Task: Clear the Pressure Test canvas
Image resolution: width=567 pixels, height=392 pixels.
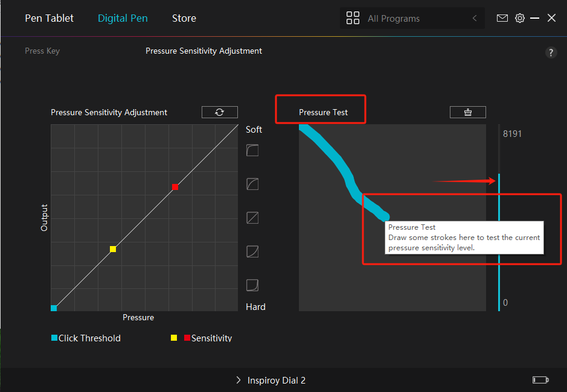Action: click(x=467, y=112)
